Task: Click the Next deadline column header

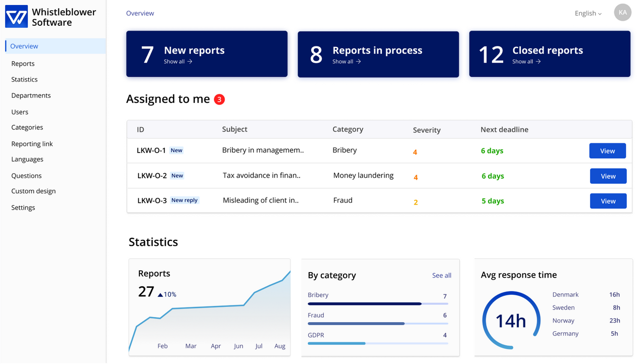Action: [x=504, y=130]
